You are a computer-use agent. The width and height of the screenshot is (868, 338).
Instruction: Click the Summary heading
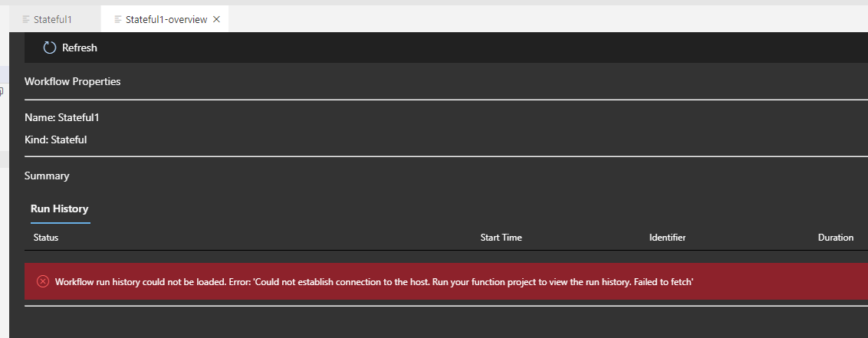click(47, 176)
